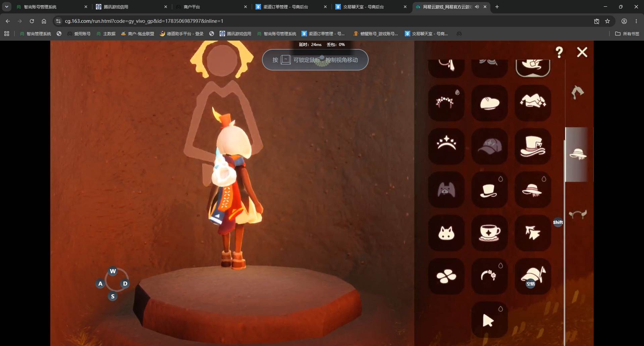Click the browser address bar URL

[x=144, y=21]
